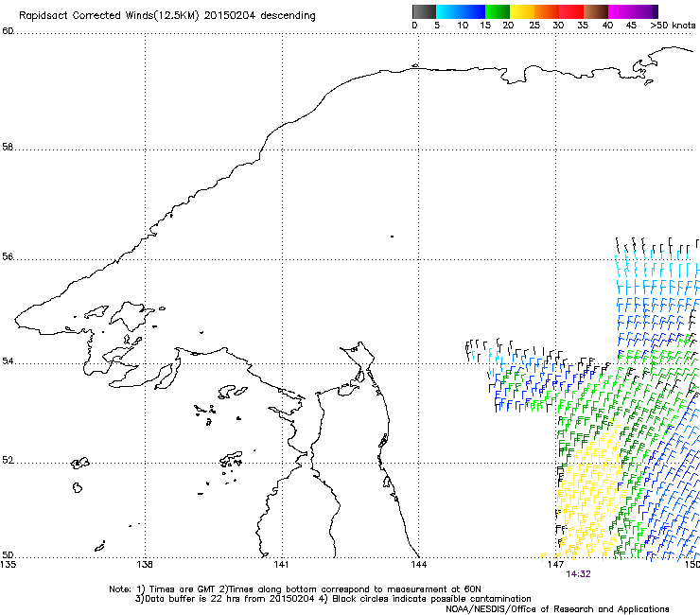Click the cyan-blue 5-15 knots color band
The height and width of the screenshot is (615, 700).
[x=461, y=11]
